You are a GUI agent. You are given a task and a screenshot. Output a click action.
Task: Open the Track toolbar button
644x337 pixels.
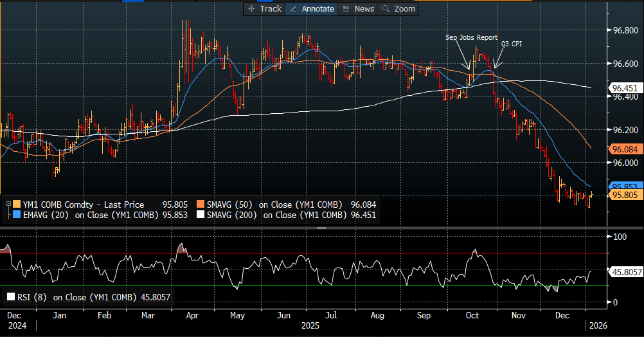point(265,8)
